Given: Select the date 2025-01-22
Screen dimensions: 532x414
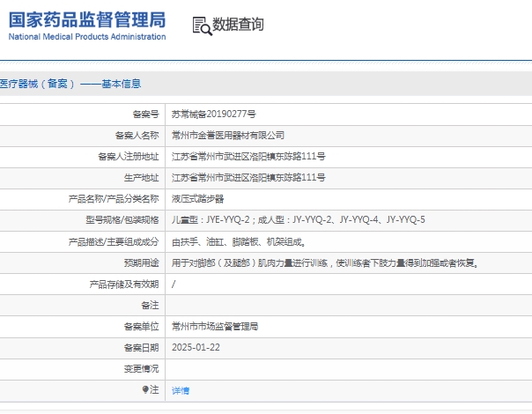Looking at the screenshot, I should pyautogui.click(x=196, y=347).
